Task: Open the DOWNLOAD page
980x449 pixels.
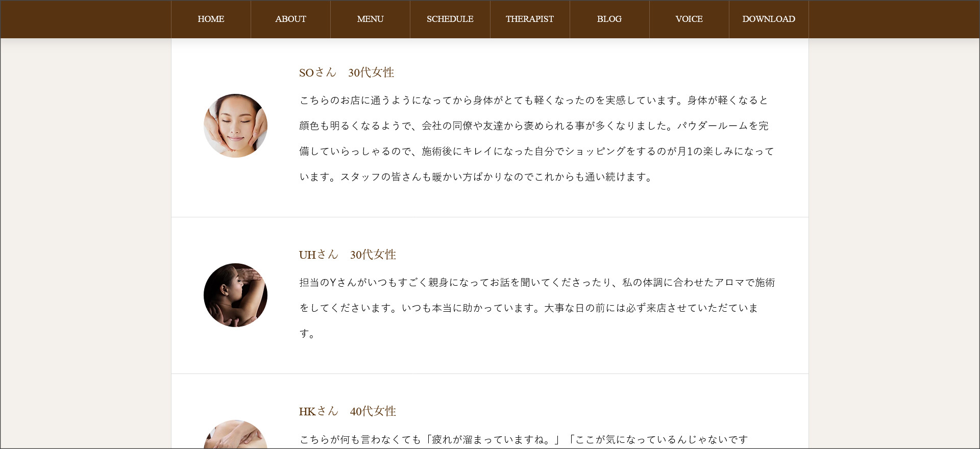Action: click(x=768, y=19)
